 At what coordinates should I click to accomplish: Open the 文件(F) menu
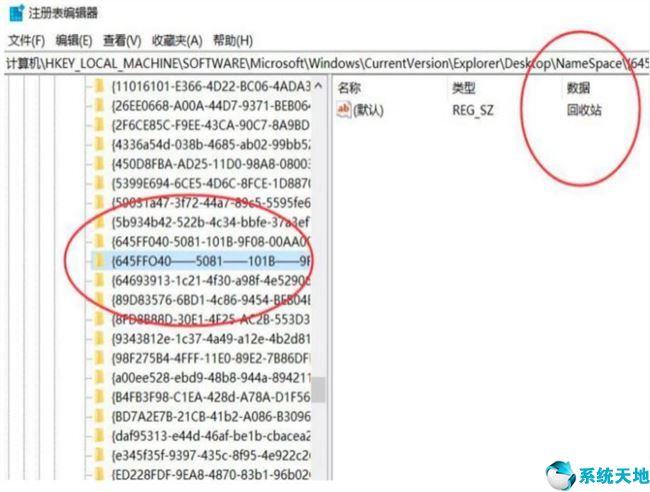point(27,41)
